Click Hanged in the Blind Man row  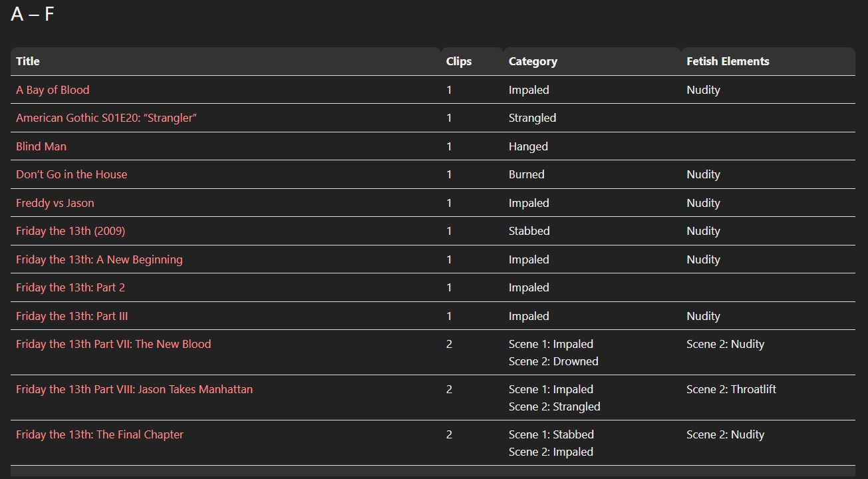point(528,146)
